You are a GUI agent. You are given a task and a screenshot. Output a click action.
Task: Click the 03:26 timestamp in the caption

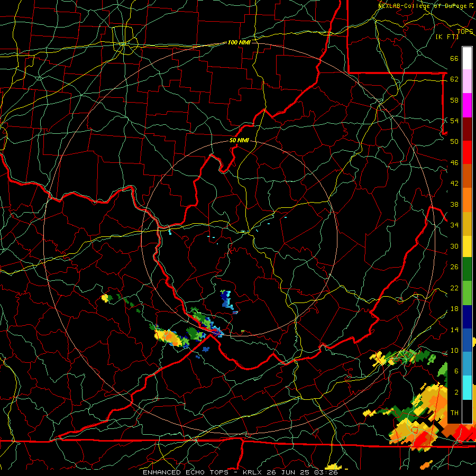327,472
